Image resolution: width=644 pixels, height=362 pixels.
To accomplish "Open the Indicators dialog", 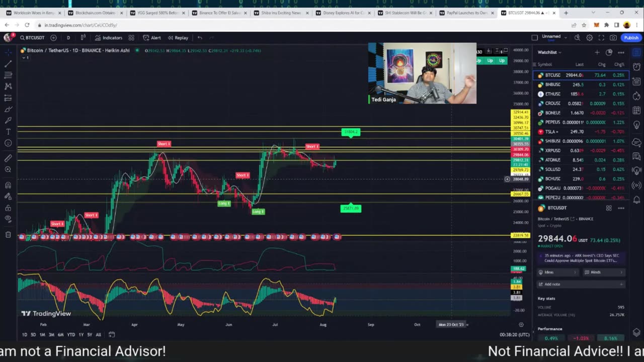I will [x=109, y=38].
